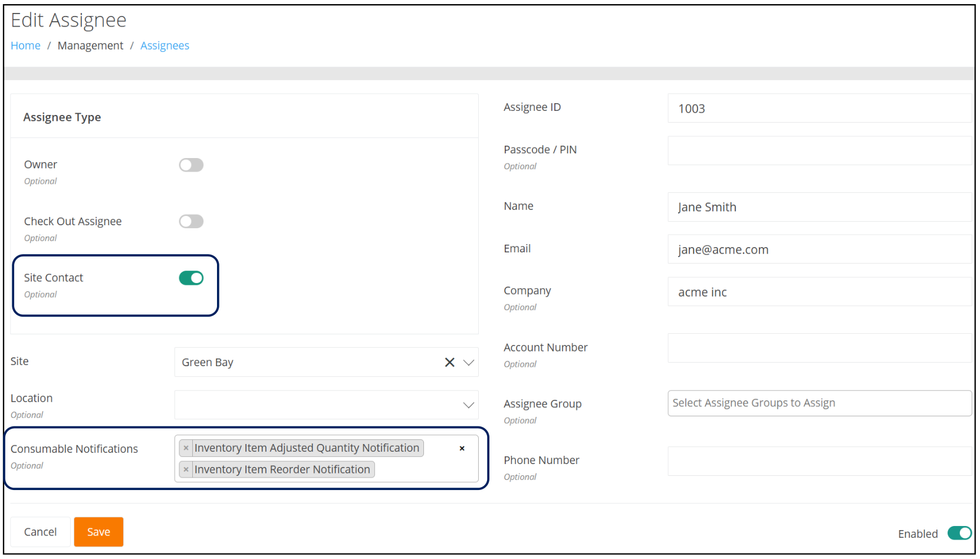Click the Consumable Notifications label
980x559 pixels.
(74, 449)
